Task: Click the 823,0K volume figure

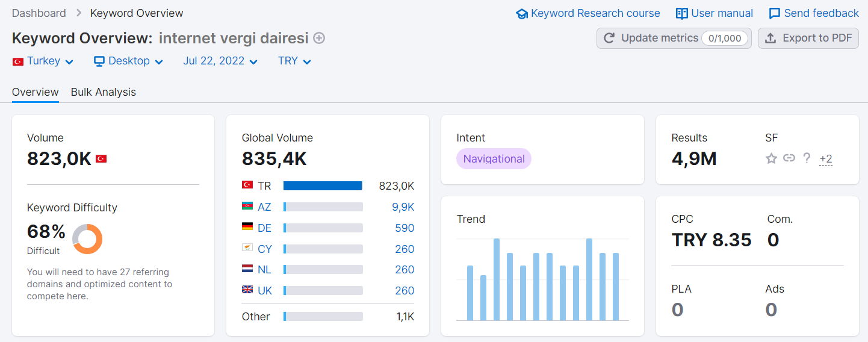Action: (x=59, y=158)
